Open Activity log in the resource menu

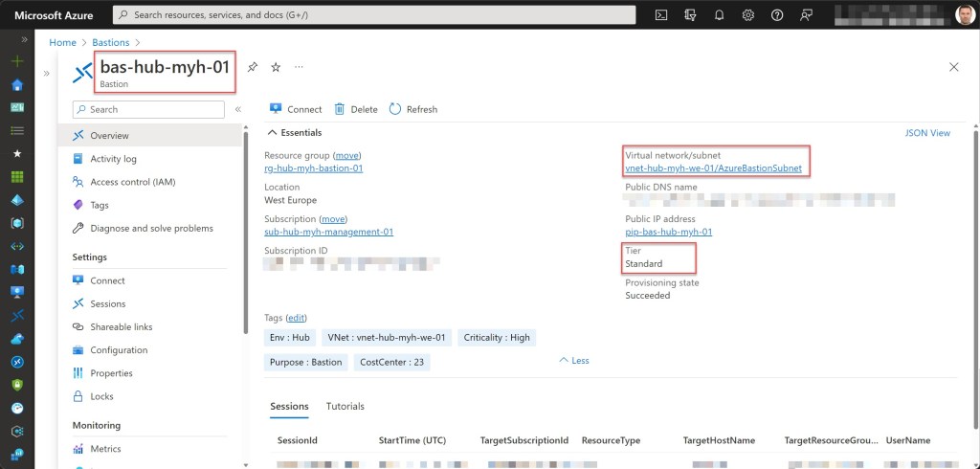[113, 159]
